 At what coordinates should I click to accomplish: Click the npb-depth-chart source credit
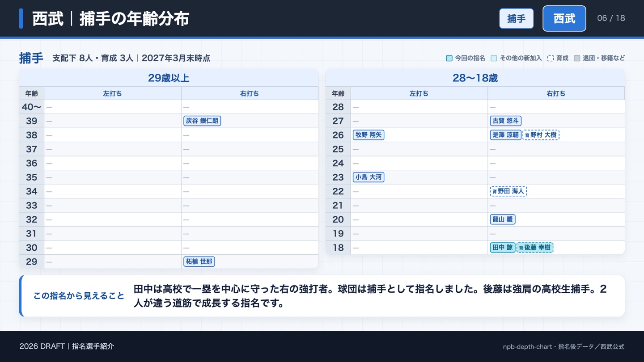[563, 346]
